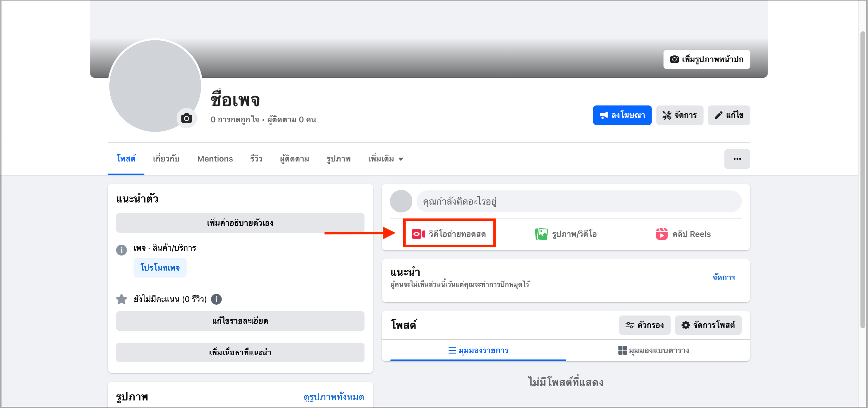This screenshot has width=868, height=408.
Task: Click จัดการ link in แนะนำ section
Action: point(723,278)
